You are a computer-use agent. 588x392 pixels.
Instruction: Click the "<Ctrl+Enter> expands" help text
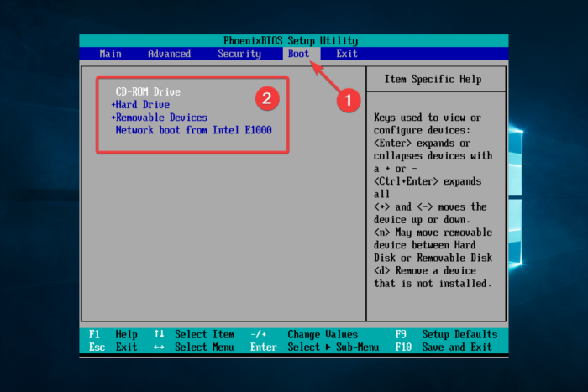(x=428, y=181)
